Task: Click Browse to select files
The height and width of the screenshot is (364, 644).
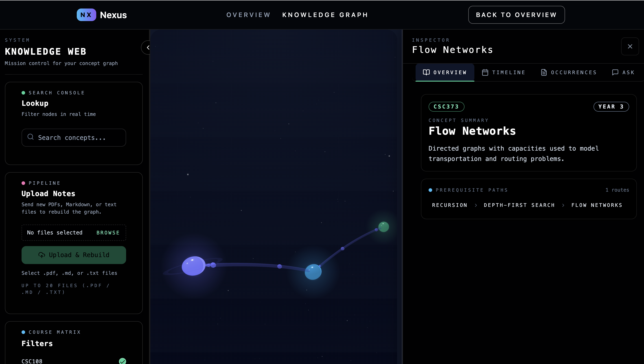Action: tap(108, 233)
